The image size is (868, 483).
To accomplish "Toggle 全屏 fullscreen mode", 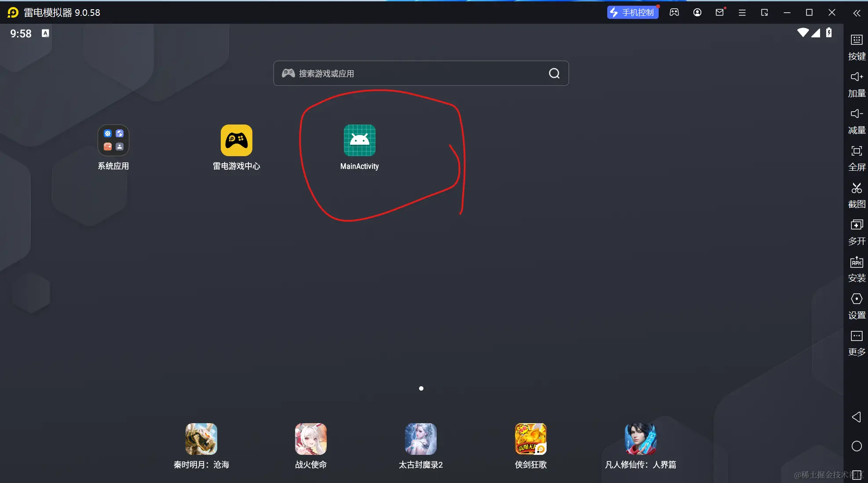I will pyautogui.click(x=857, y=158).
